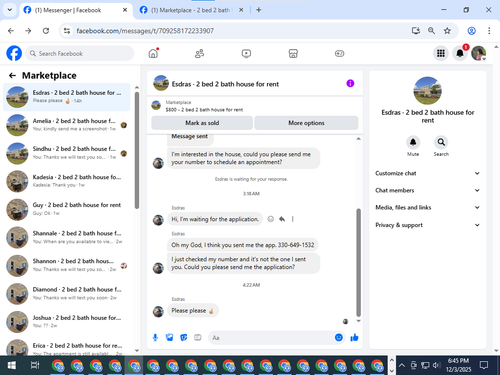Reply to 'waiting for the application' message
The width and height of the screenshot is (500, 375).
coord(282,219)
